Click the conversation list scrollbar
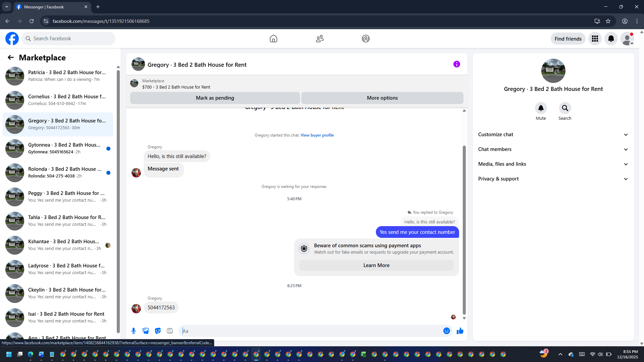This screenshot has height=362, width=644. [118, 201]
